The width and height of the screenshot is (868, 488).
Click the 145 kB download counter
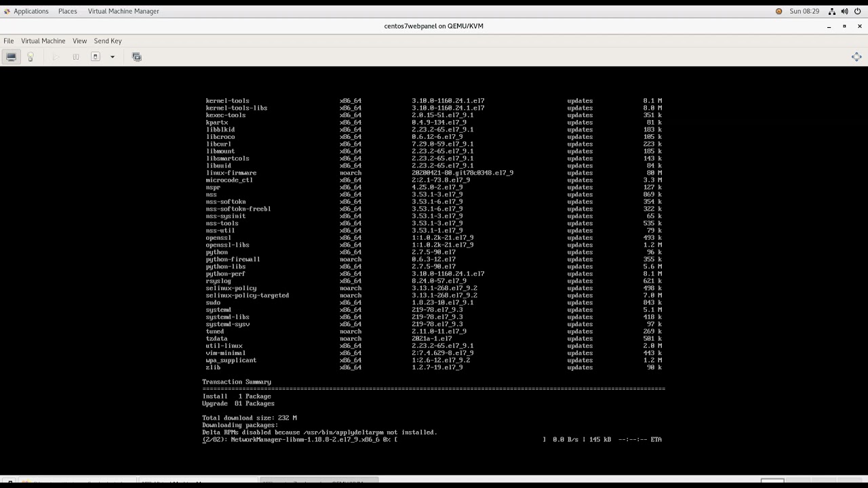point(599,440)
